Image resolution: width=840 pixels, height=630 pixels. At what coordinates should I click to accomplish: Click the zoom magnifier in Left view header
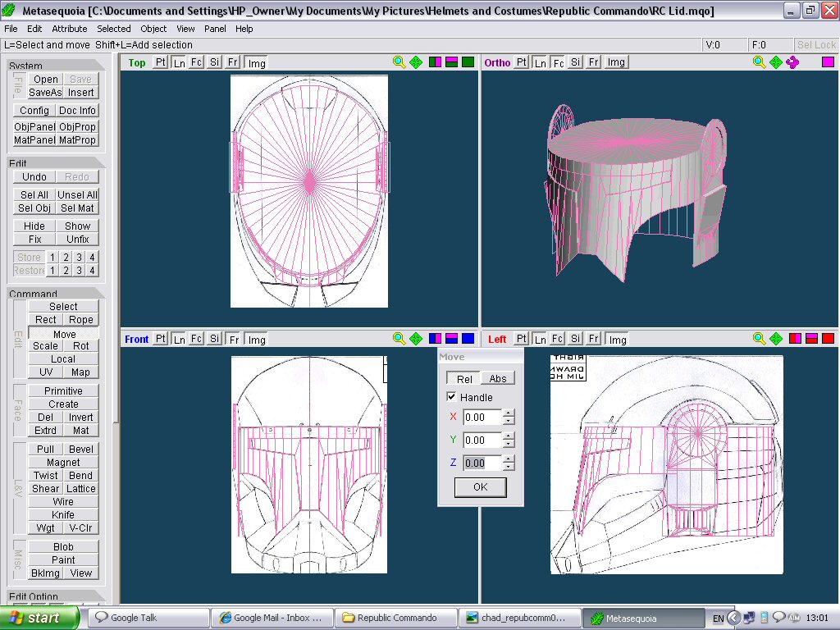[759, 339]
